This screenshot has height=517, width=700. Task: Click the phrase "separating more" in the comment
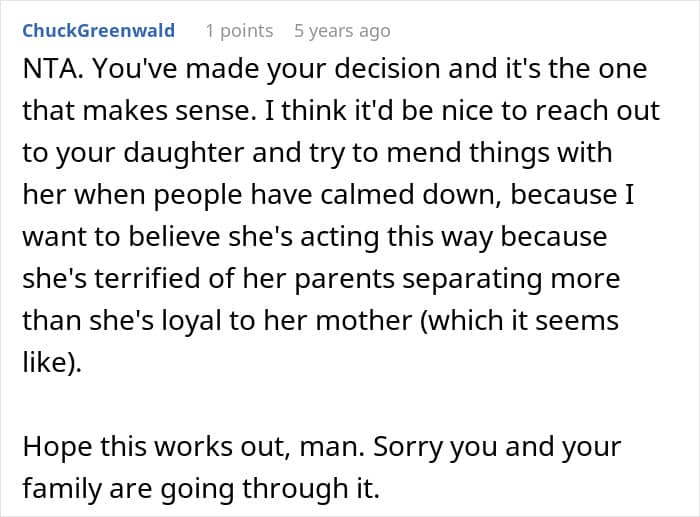(541, 280)
